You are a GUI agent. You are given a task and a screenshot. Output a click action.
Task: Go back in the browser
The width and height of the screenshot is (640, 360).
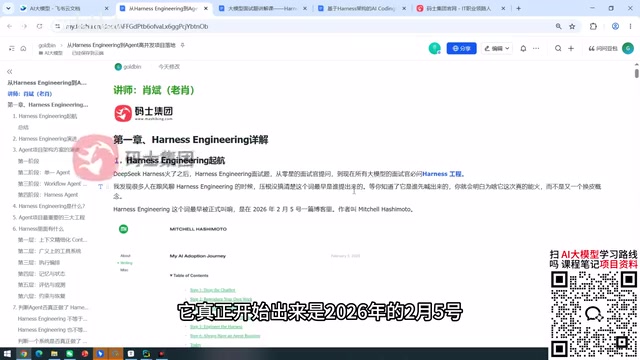(x=9, y=26)
